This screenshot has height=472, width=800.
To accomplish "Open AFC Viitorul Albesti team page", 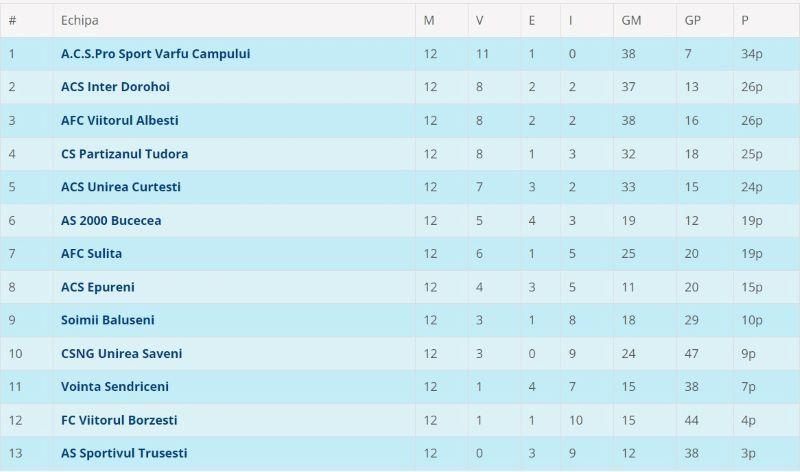I will pos(119,120).
